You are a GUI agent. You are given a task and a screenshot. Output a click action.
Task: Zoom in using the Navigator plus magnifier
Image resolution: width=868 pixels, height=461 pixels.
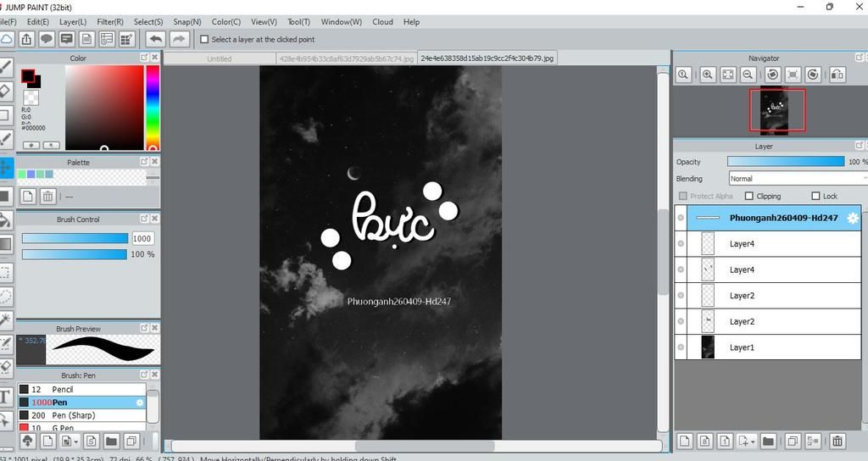pyautogui.click(x=708, y=75)
